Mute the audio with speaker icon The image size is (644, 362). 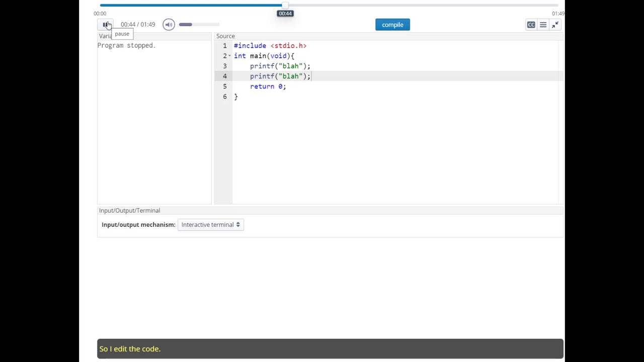coord(169,25)
